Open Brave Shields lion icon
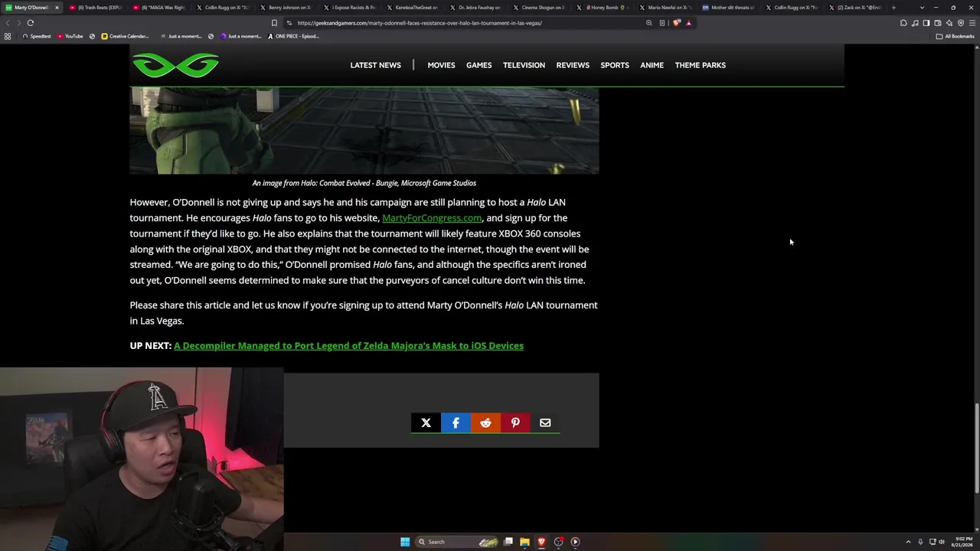 [x=677, y=23]
